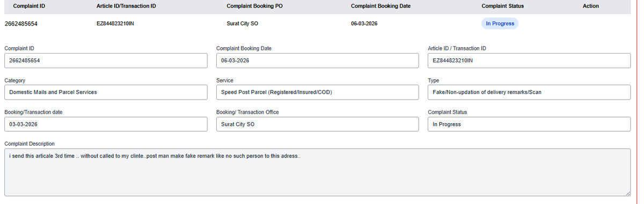This screenshot has width=644, height=204.
Task: Grab the description textarea resize handle
Action: (x=627, y=193)
